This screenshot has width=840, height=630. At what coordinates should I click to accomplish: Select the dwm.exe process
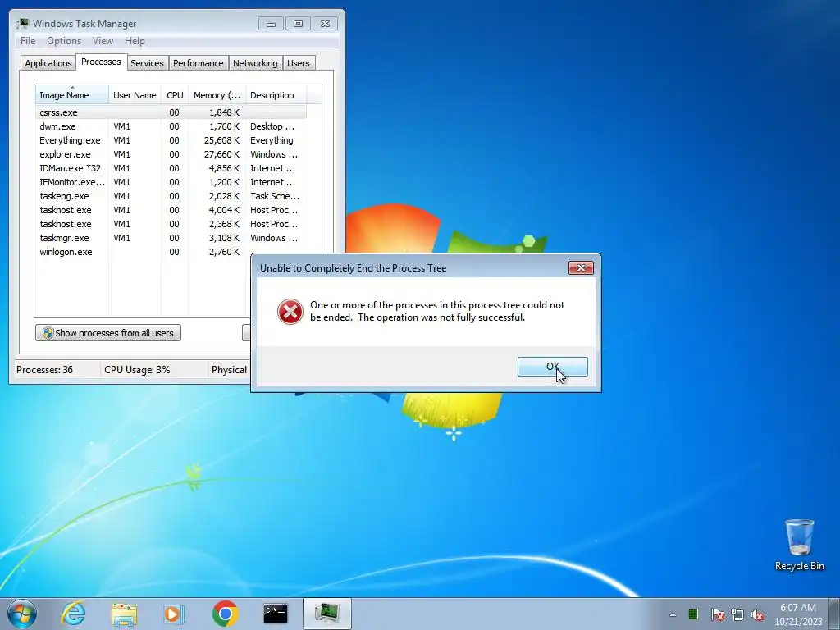(171, 126)
